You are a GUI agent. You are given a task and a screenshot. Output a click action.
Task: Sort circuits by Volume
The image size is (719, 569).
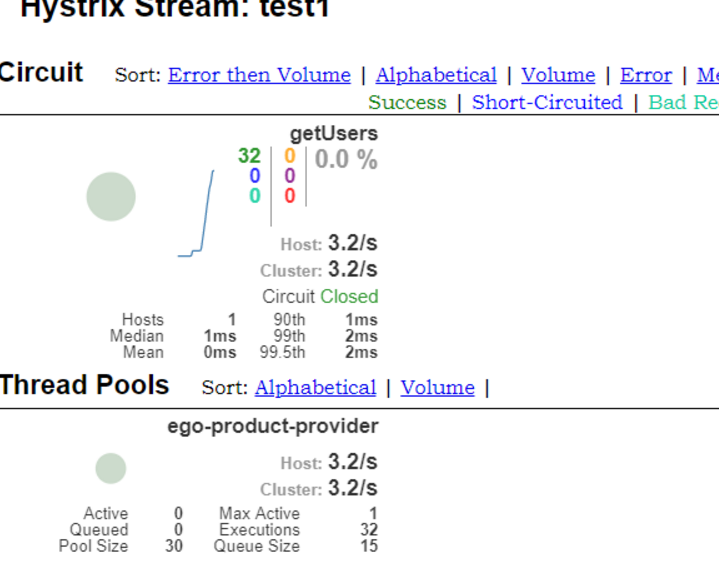558,75
